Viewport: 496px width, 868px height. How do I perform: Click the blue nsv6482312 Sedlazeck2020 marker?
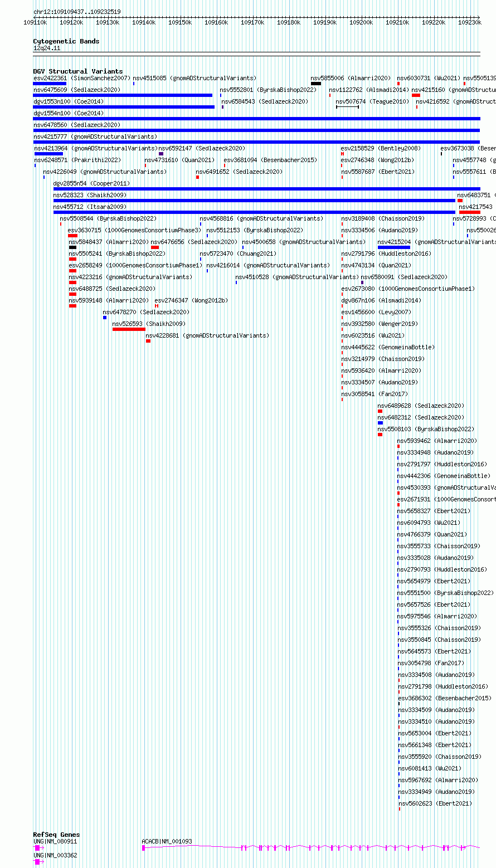click(x=380, y=423)
